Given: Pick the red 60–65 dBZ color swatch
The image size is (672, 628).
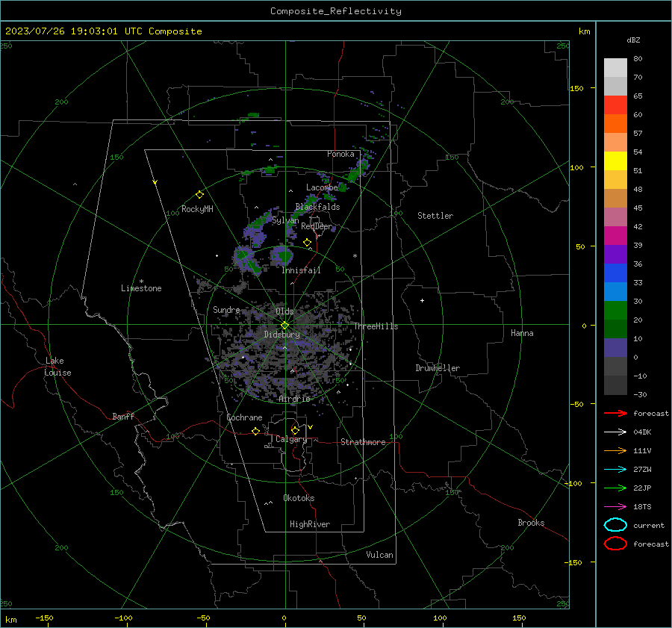Looking at the screenshot, I should pyautogui.click(x=615, y=105).
